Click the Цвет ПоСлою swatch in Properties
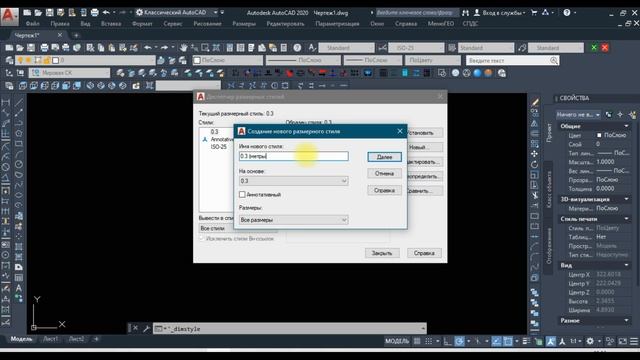 point(599,135)
